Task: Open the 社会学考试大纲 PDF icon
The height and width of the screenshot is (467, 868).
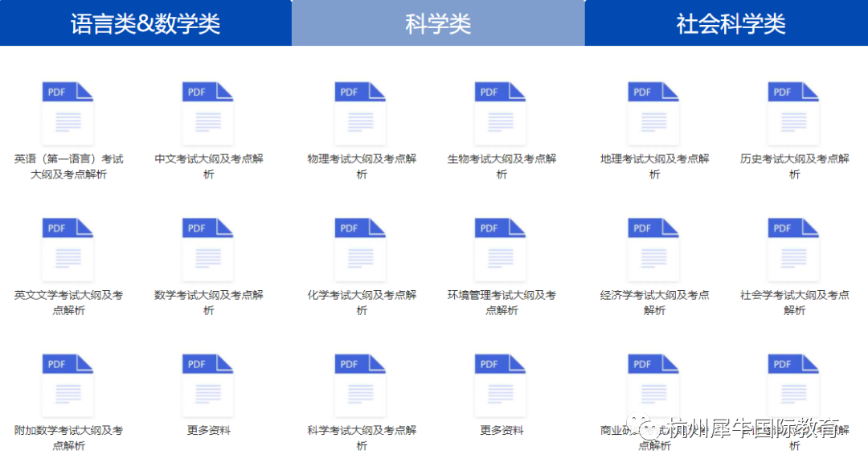Action: [794, 249]
